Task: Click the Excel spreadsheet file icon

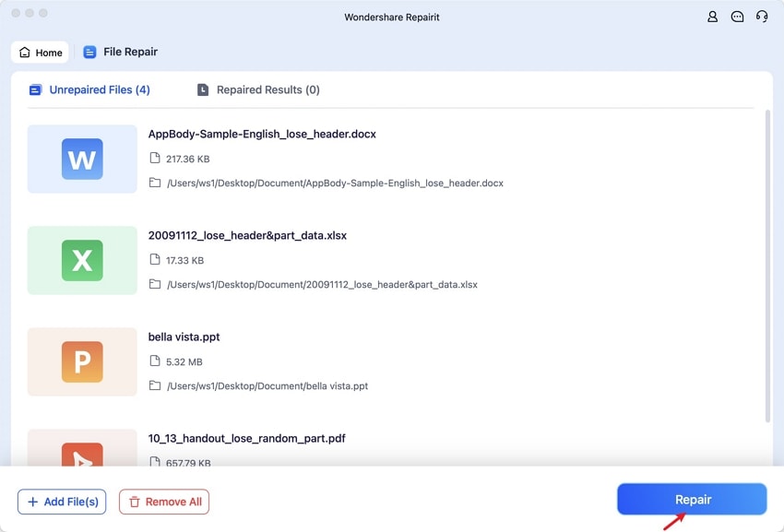Action: (x=82, y=261)
